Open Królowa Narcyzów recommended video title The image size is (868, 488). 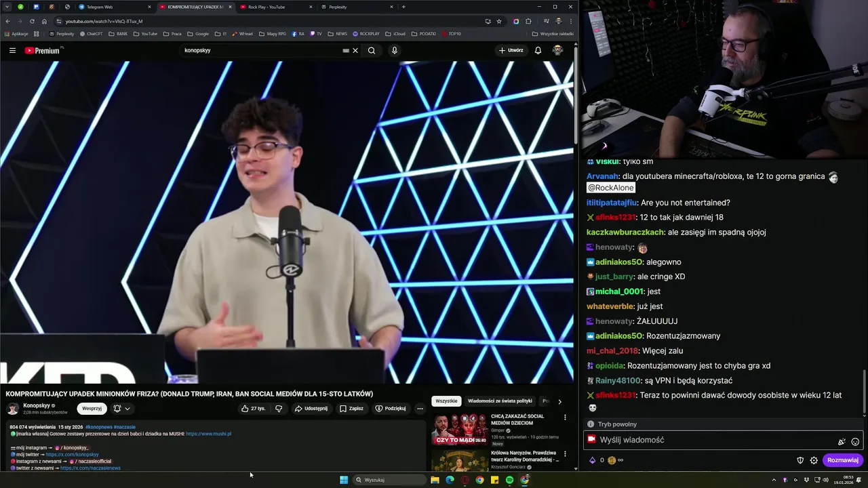click(524, 456)
